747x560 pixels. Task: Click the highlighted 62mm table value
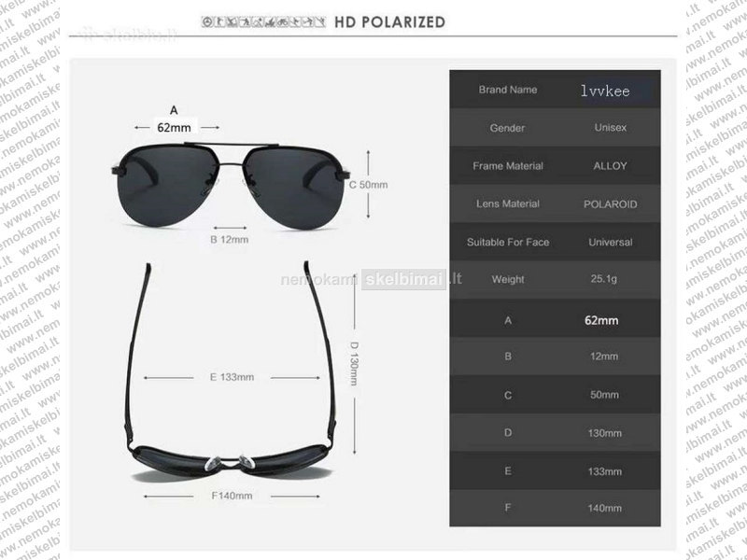click(601, 320)
